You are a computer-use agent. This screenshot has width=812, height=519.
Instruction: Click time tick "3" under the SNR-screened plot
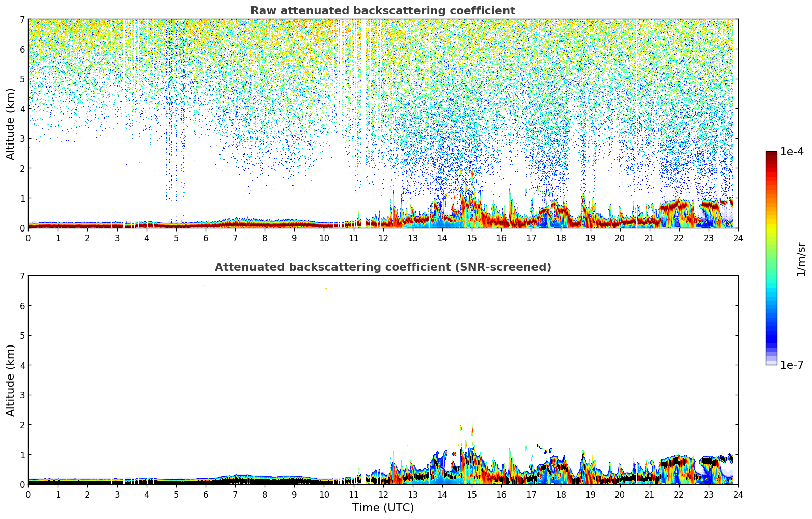(x=117, y=494)
